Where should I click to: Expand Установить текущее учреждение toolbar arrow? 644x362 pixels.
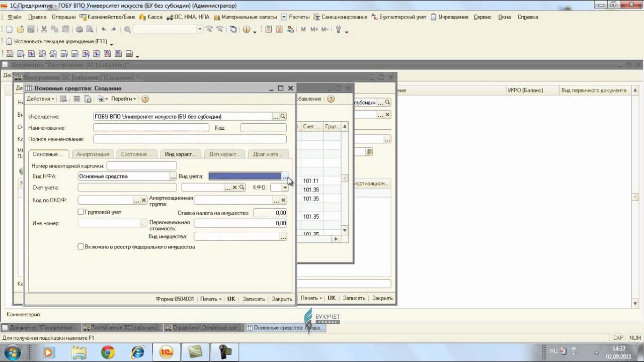111,44
